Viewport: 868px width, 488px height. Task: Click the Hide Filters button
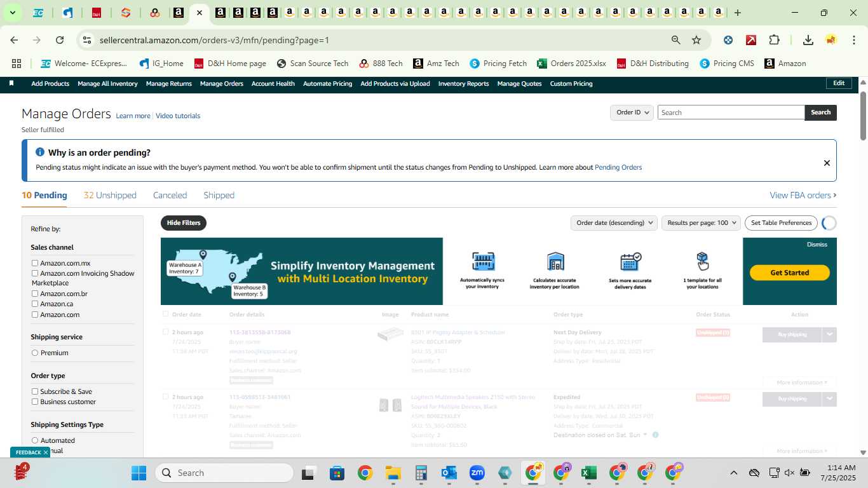(184, 223)
